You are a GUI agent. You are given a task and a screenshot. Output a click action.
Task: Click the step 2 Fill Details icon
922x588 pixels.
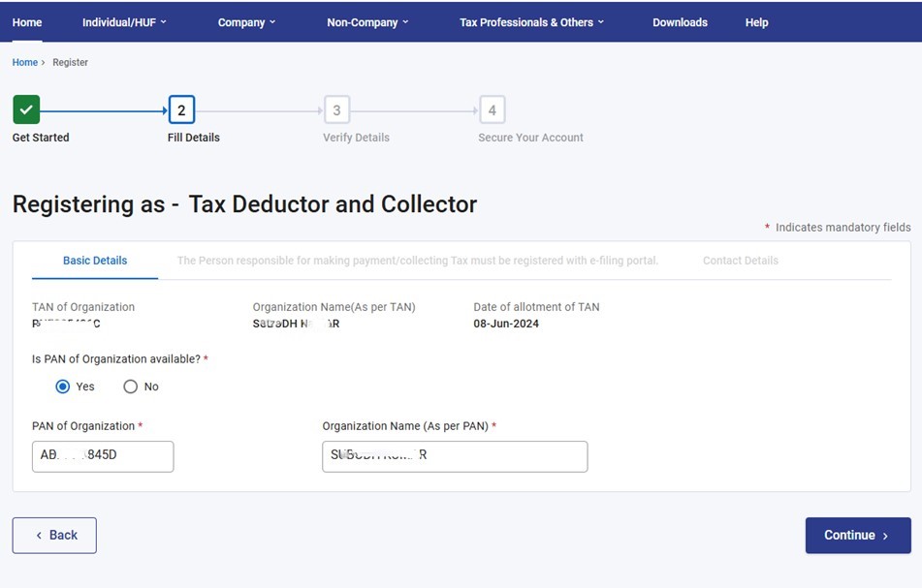coord(181,110)
